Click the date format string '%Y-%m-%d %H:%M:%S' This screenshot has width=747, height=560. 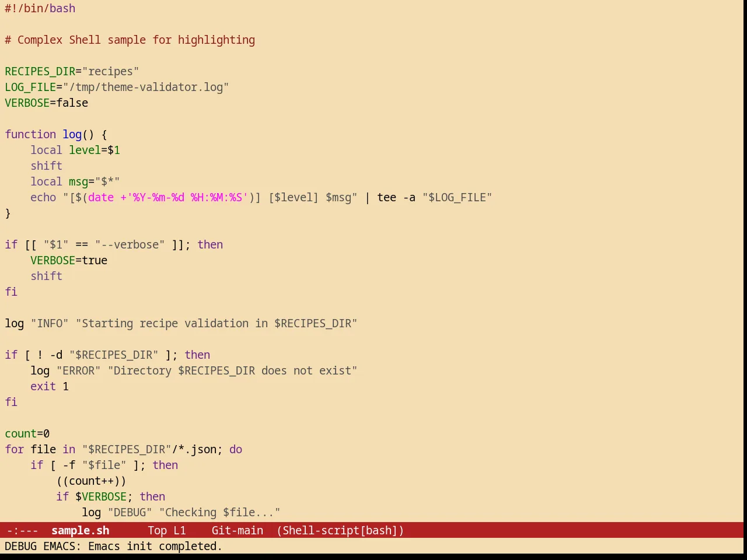tap(187, 197)
